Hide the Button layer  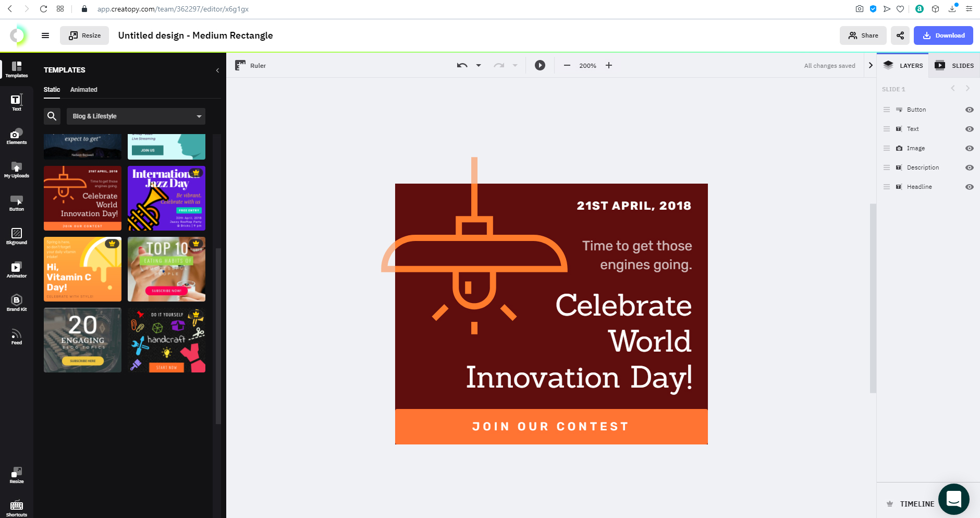point(969,110)
